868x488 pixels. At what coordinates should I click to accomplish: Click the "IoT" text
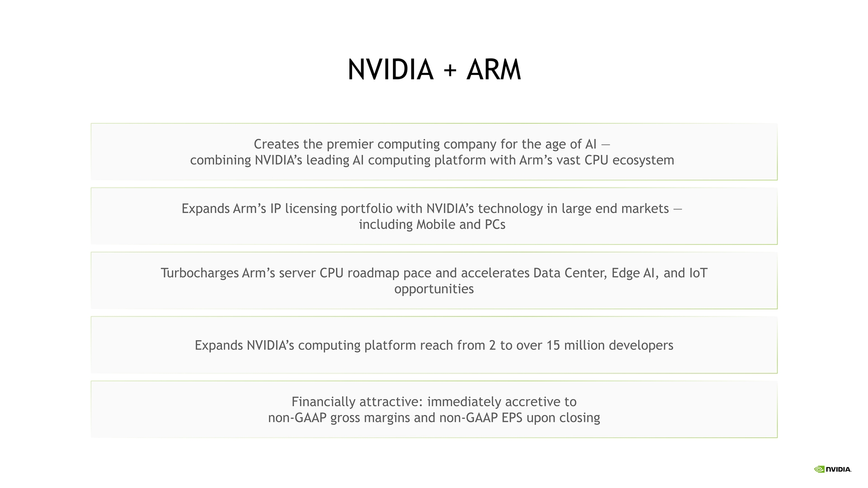698,273
